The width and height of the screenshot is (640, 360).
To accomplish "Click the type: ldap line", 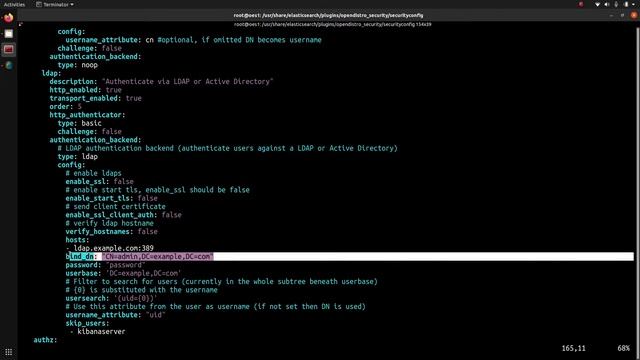I will 78,156.
